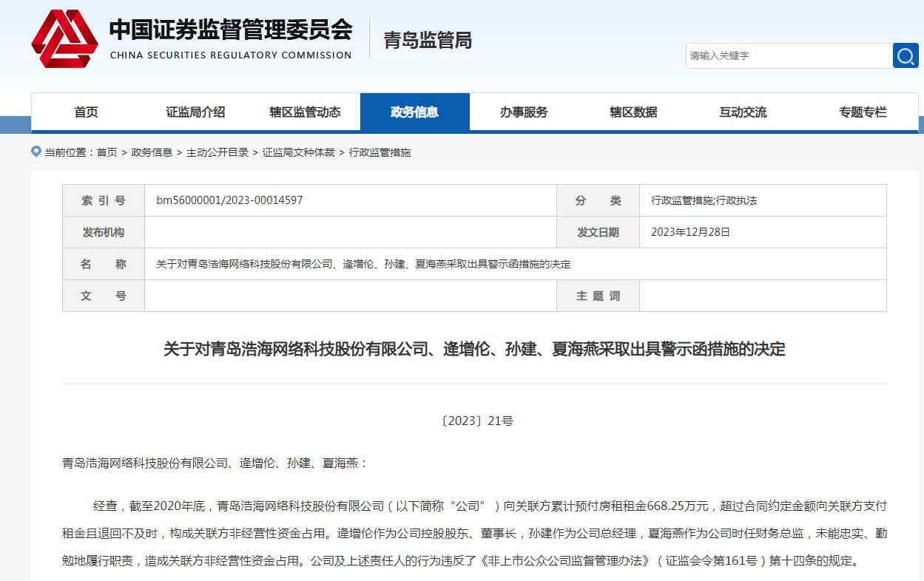Click the 行政监管措施;行政执法 classification text
The height and width of the screenshot is (581, 924).
point(702,200)
